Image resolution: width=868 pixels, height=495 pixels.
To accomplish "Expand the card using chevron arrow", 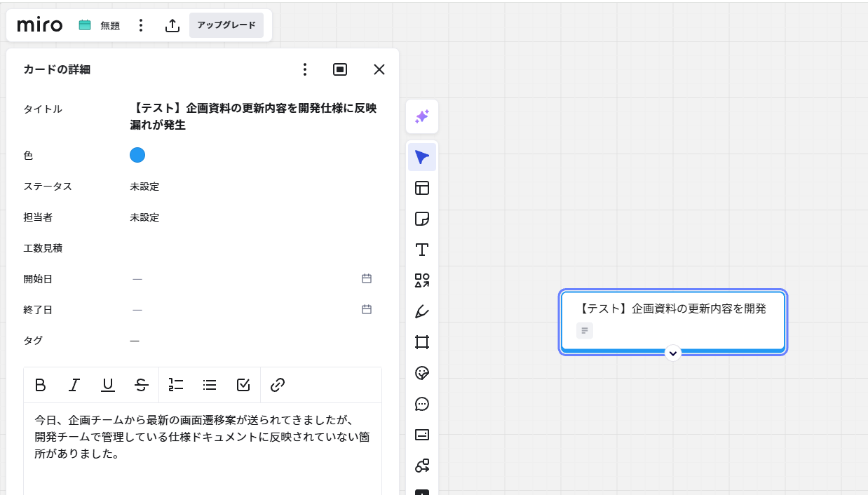I will pyautogui.click(x=673, y=353).
